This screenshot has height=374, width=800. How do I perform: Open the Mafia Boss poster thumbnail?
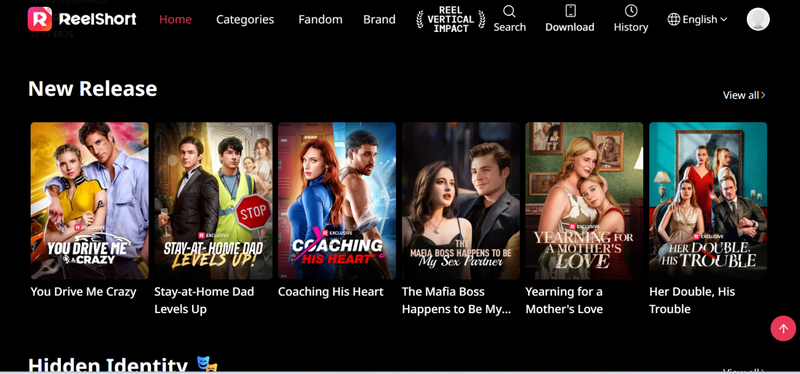(x=461, y=201)
